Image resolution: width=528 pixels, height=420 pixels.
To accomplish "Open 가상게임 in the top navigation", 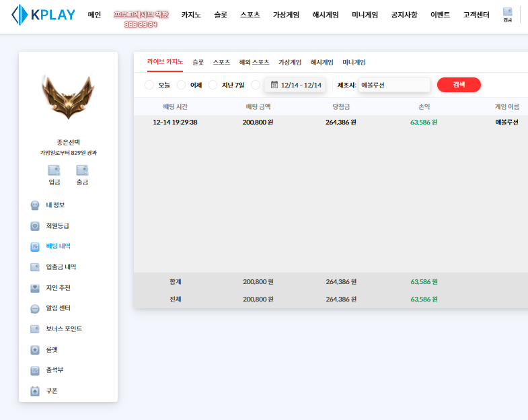I will coord(287,15).
